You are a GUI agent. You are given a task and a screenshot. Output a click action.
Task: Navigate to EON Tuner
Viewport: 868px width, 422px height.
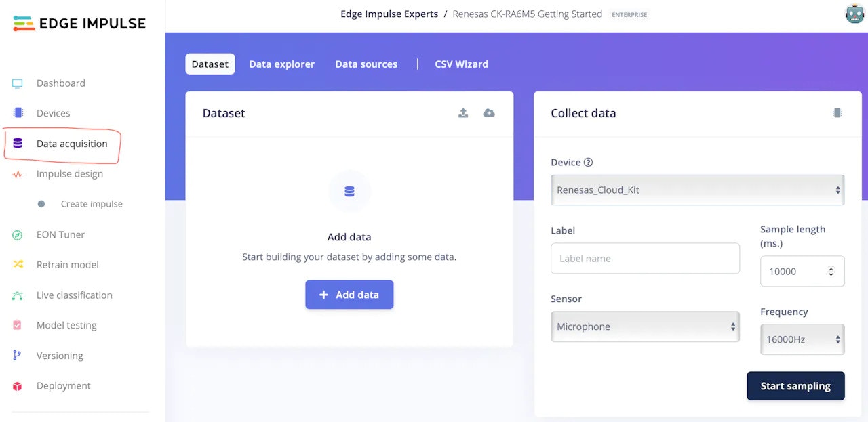click(60, 235)
